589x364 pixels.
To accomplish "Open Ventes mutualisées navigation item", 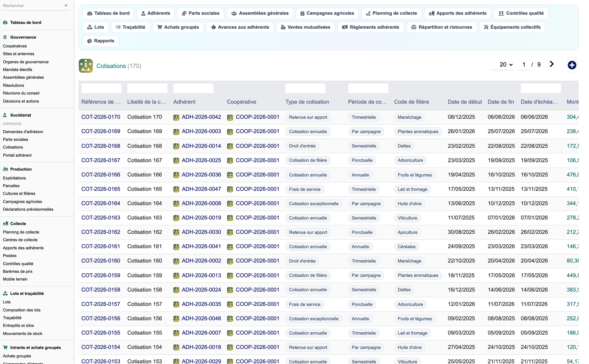I will click(305, 27).
